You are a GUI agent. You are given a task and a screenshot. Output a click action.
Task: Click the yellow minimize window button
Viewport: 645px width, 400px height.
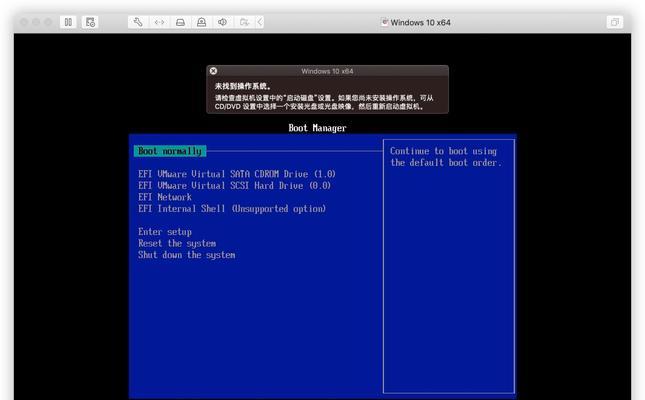click(x=36, y=22)
